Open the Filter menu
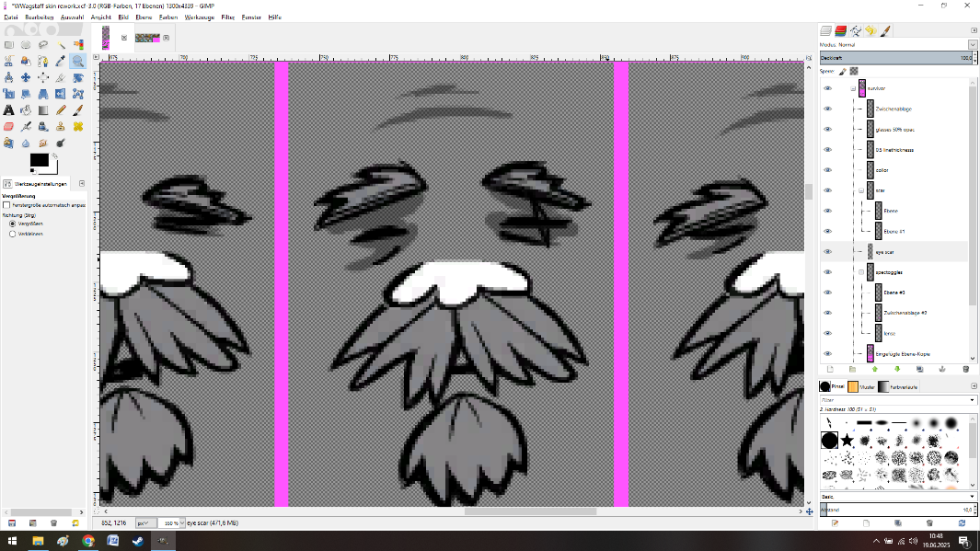Viewport: 980px width, 551px height. [227, 17]
